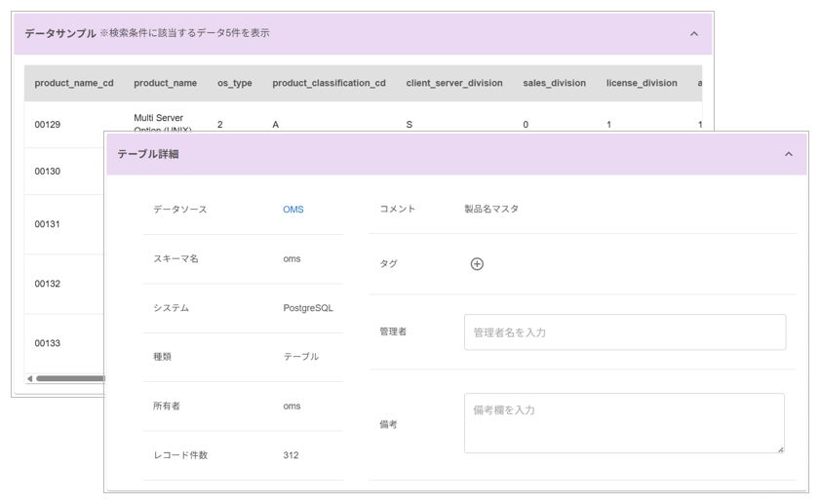Click the スキーマ名 label
Screen dimensions: 819x504
[175, 258]
